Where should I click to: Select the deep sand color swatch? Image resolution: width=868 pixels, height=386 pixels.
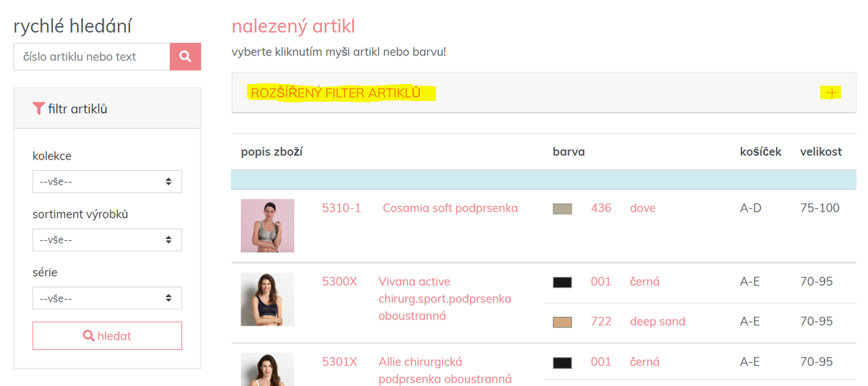coord(562,322)
